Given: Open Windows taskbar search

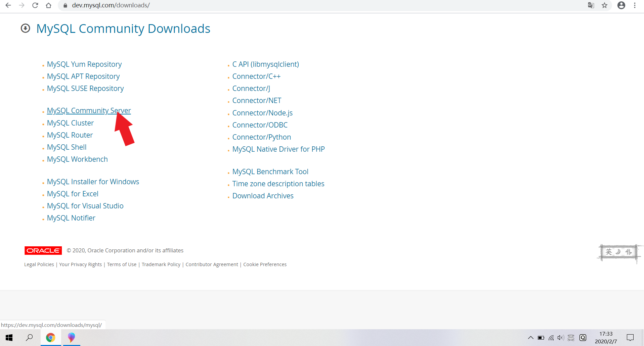Looking at the screenshot, I should [30, 338].
